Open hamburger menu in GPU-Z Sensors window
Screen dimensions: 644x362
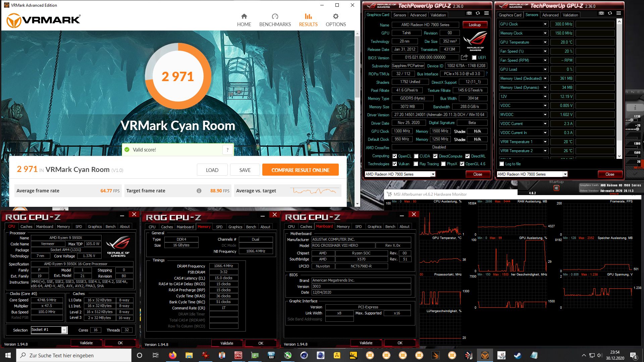(619, 13)
